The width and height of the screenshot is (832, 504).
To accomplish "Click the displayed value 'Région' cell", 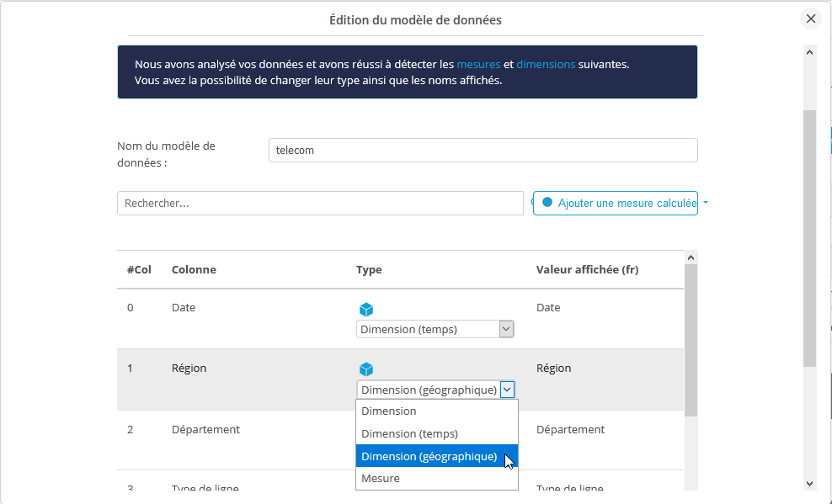I will click(x=553, y=368).
